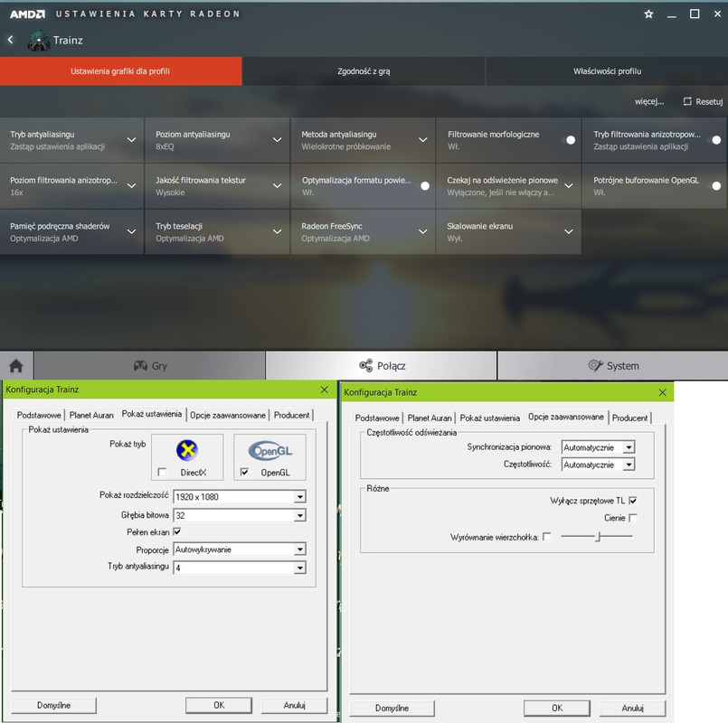
Task: Toggle Tryb filtrowania anizotropowego switch
Action: (714, 140)
